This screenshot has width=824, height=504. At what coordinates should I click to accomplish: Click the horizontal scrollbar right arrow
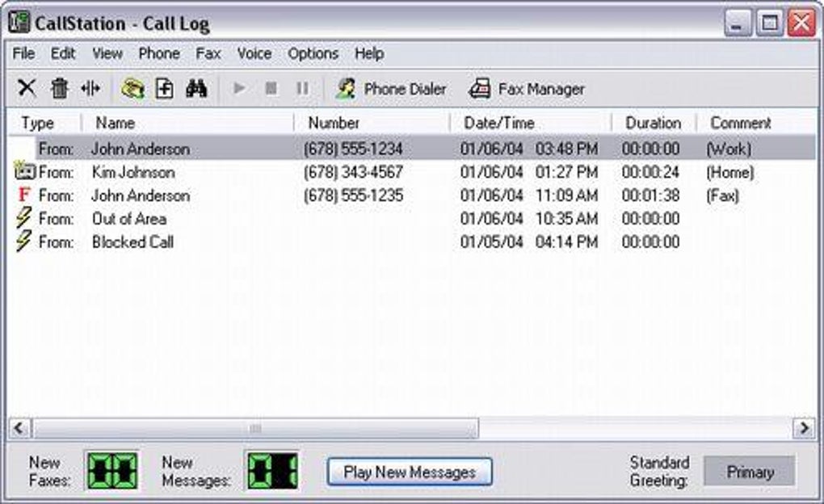[804, 428]
